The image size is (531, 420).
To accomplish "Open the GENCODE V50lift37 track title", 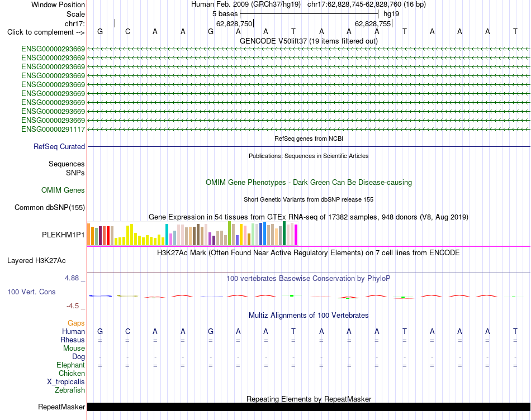I will click(x=309, y=41).
